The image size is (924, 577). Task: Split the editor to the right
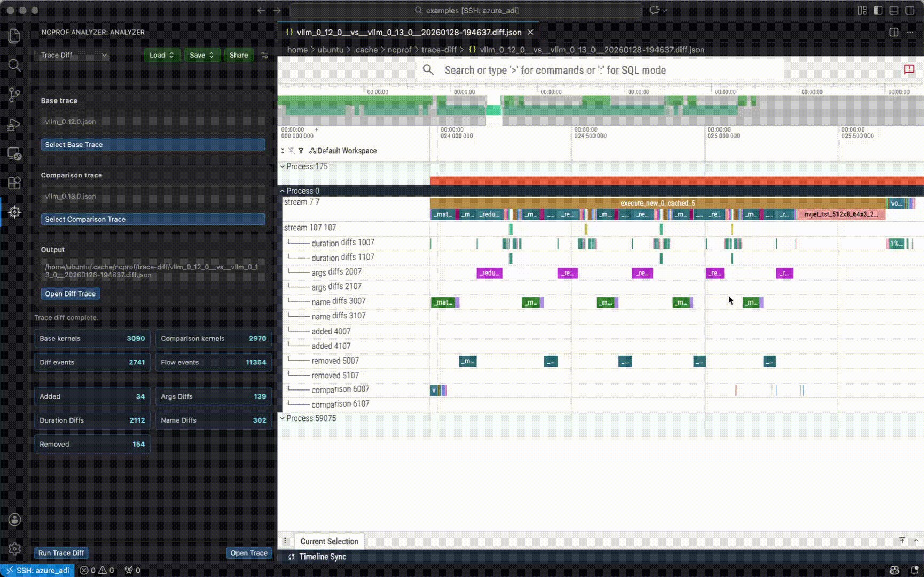point(894,32)
